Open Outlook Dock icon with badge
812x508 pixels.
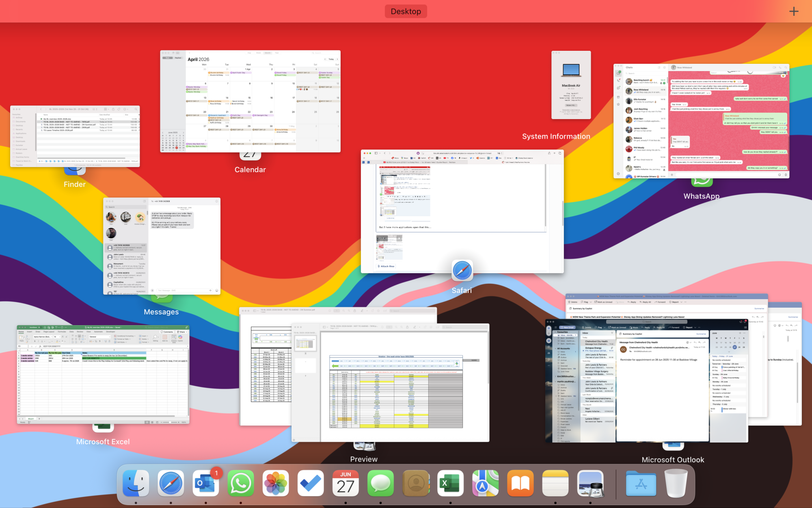pos(206,484)
